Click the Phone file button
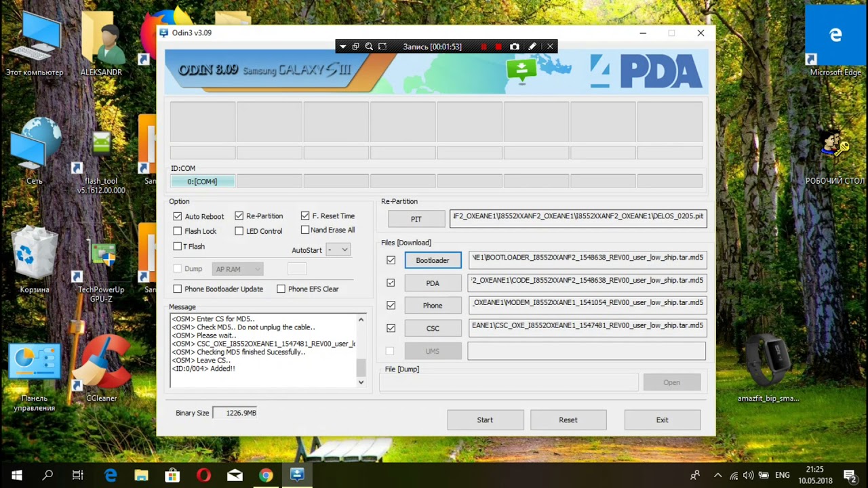Viewport: 868px width, 488px height. (433, 306)
